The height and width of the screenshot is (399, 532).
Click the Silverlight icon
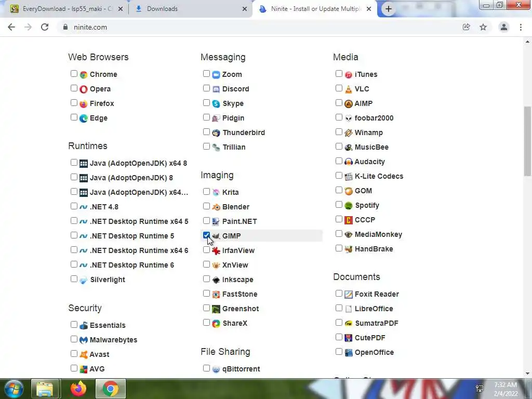point(84,280)
